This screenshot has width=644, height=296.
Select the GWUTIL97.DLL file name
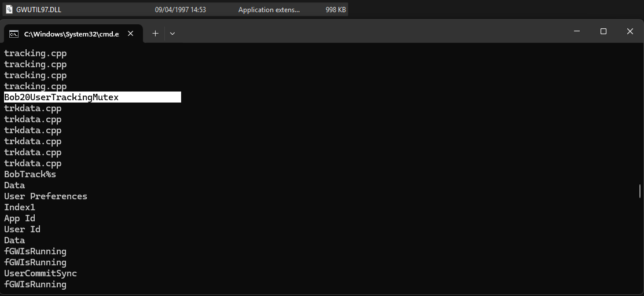click(x=39, y=10)
